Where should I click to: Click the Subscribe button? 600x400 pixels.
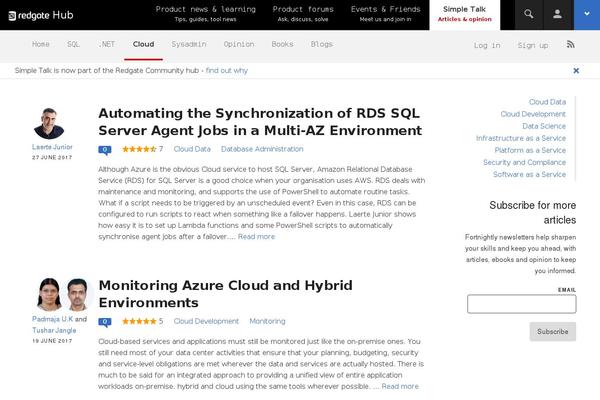(x=553, y=331)
